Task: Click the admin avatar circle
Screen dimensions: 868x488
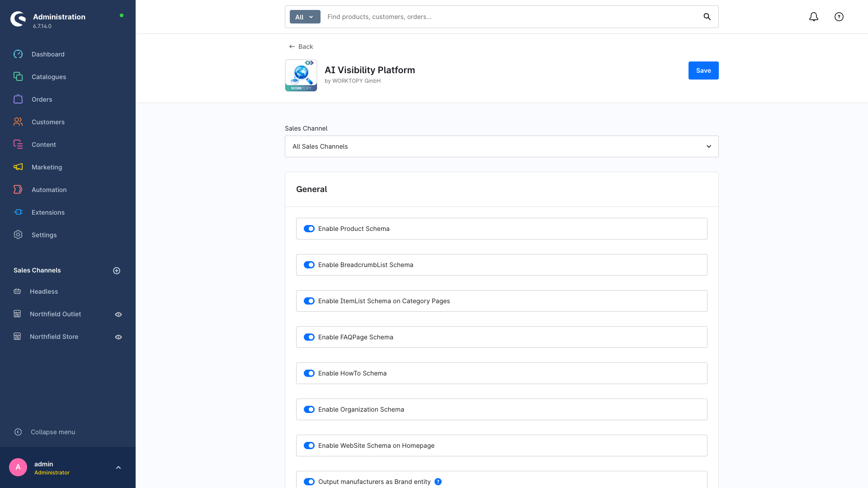Action: (18, 467)
